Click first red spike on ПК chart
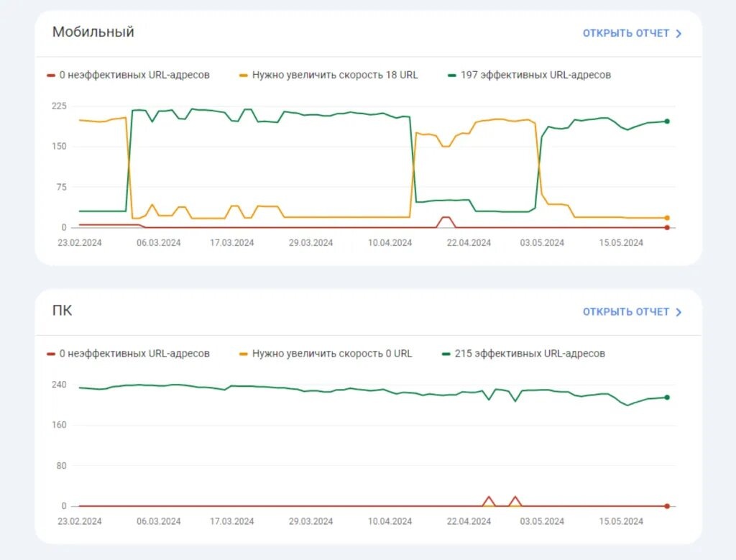The height and width of the screenshot is (560, 736). [x=489, y=501]
